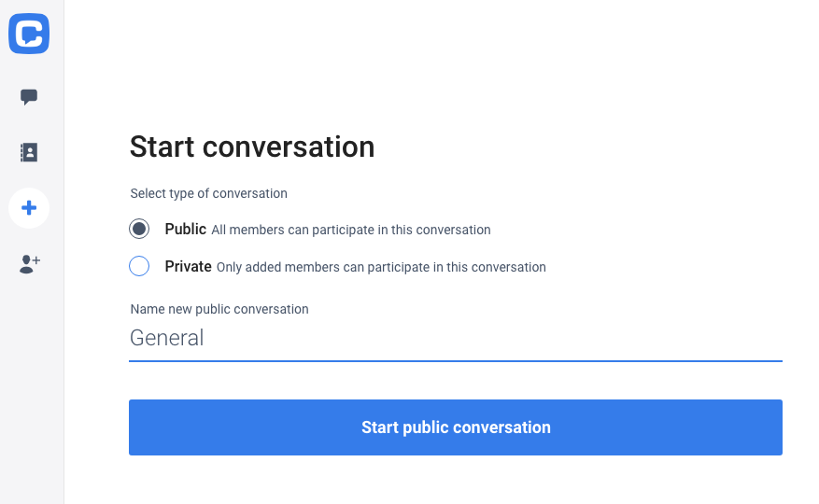Click the bold 'Private' label text
819x504 pixels.
188,266
